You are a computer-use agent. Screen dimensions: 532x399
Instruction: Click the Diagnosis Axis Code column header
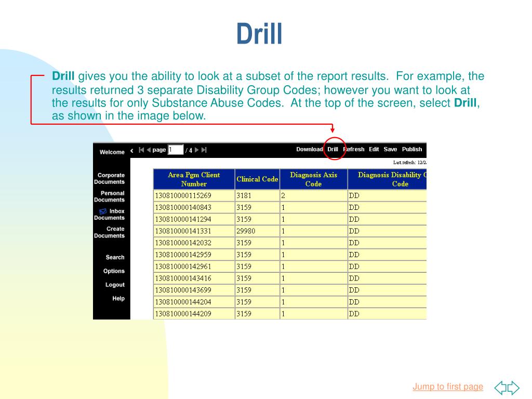(313, 179)
